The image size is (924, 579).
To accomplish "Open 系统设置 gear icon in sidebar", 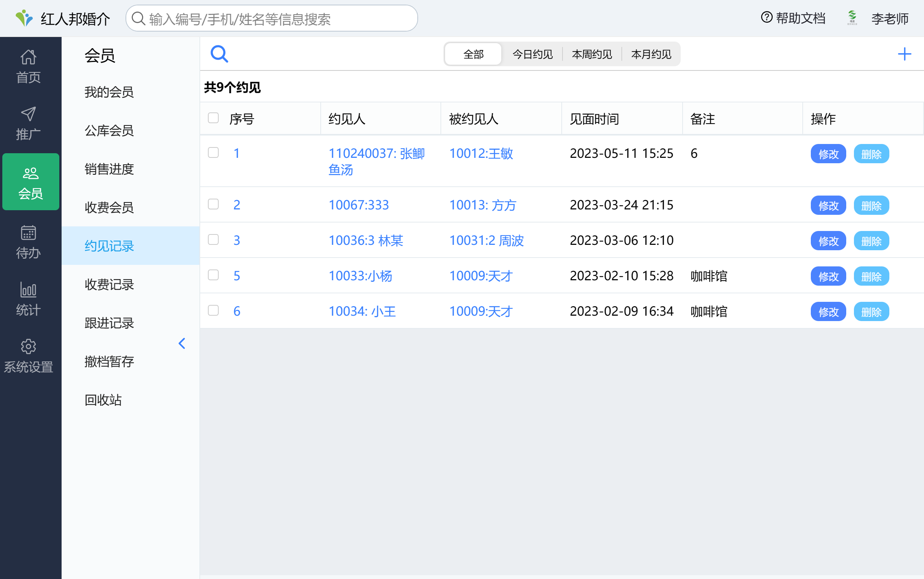I will click(28, 356).
